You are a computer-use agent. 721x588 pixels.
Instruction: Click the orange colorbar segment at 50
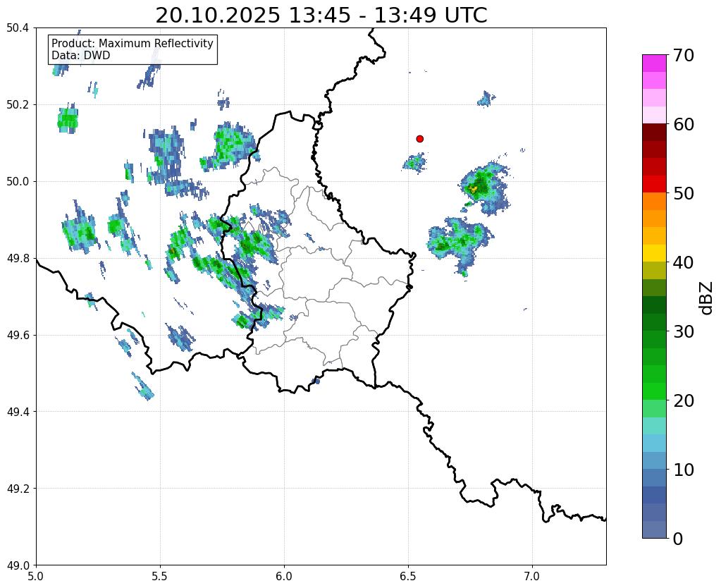[x=654, y=201]
